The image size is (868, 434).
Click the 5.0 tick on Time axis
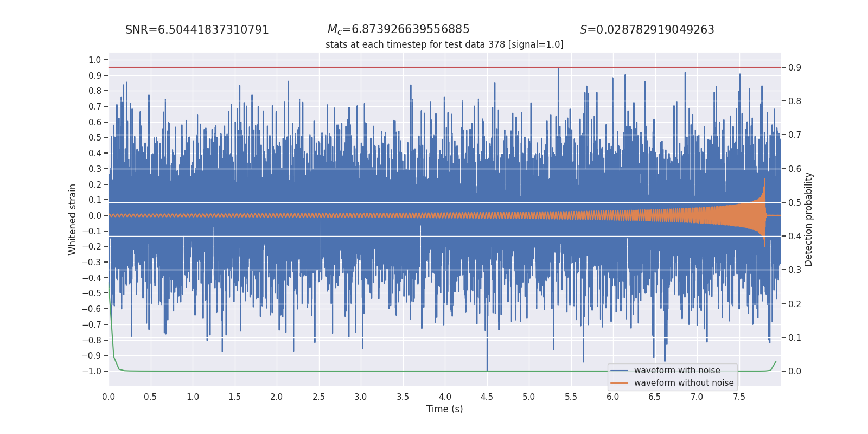pyautogui.click(x=529, y=397)
